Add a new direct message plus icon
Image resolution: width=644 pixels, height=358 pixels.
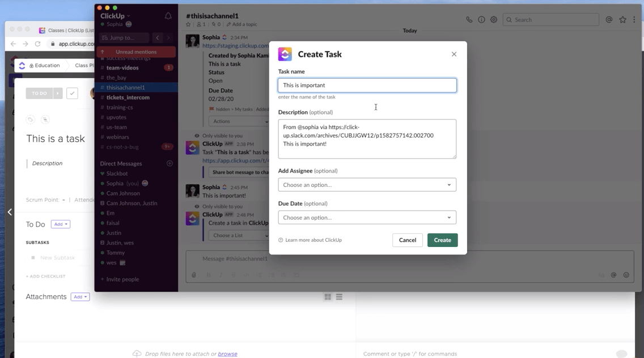pos(170,163)
